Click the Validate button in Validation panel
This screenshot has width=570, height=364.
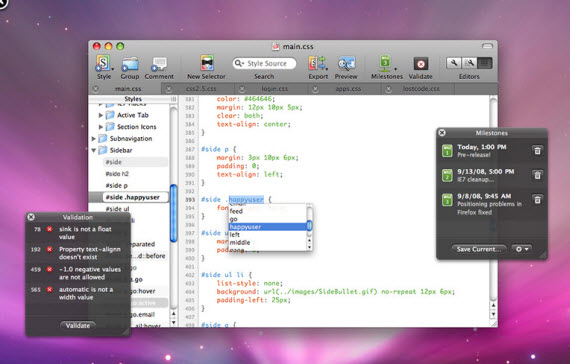point(78,325)
